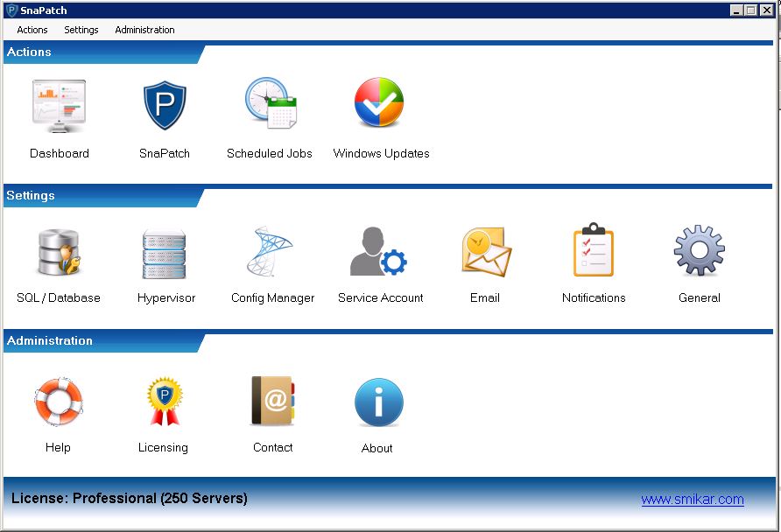Minimize the SnaPatch window
Image resolution: width=781 pixels, height=532 pixels.
pos(736,10)
